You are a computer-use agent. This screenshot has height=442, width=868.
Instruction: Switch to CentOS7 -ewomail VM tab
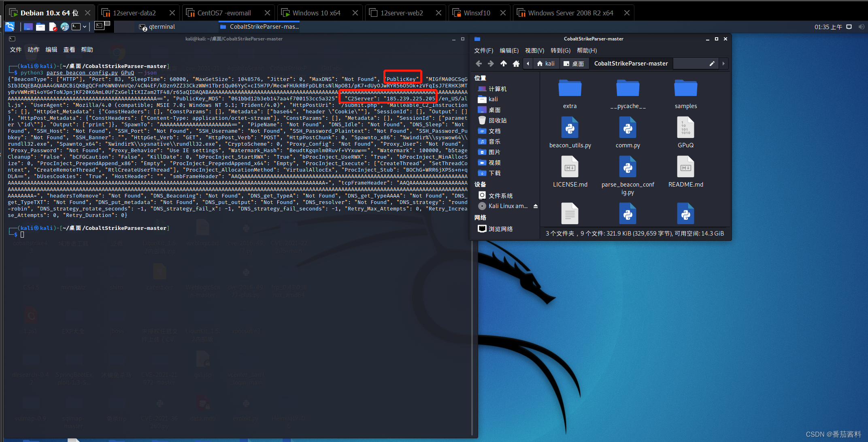pyautogui.click(x=228, y=13)
